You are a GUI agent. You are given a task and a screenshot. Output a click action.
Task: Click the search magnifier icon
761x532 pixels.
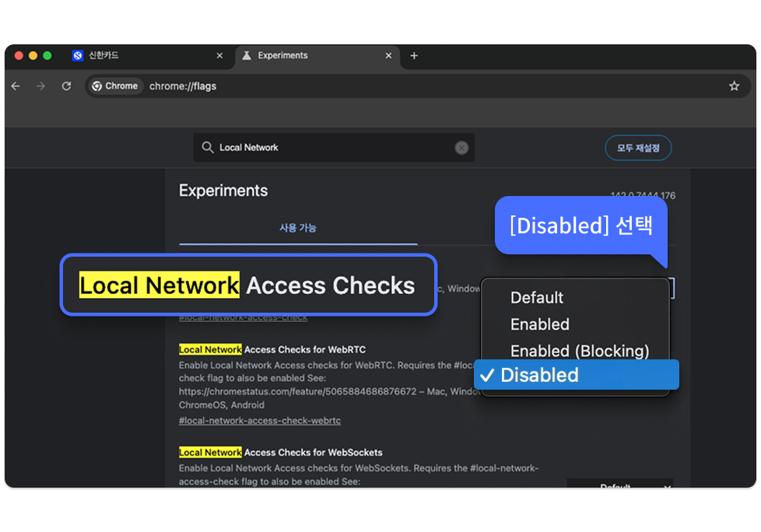tap(208, 148)
